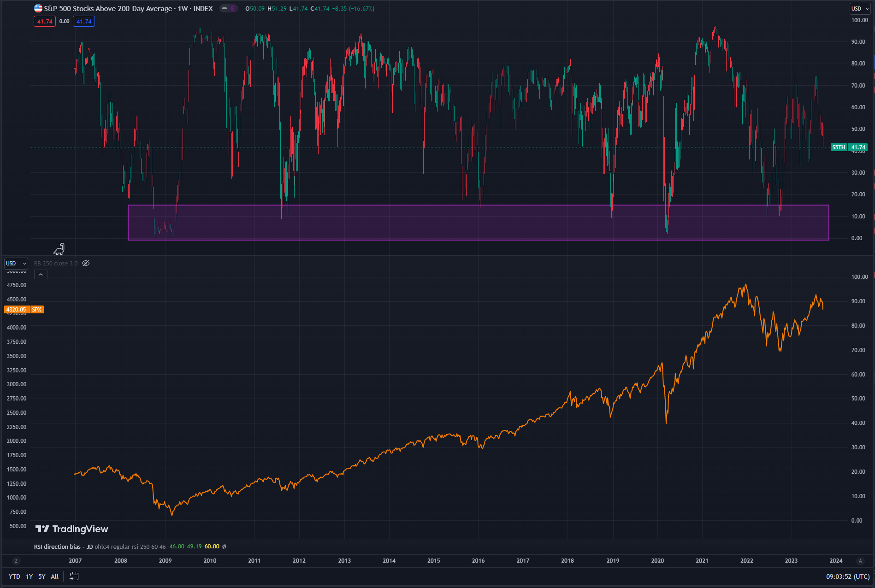Click the O50.09 open value

coord(255,8)
